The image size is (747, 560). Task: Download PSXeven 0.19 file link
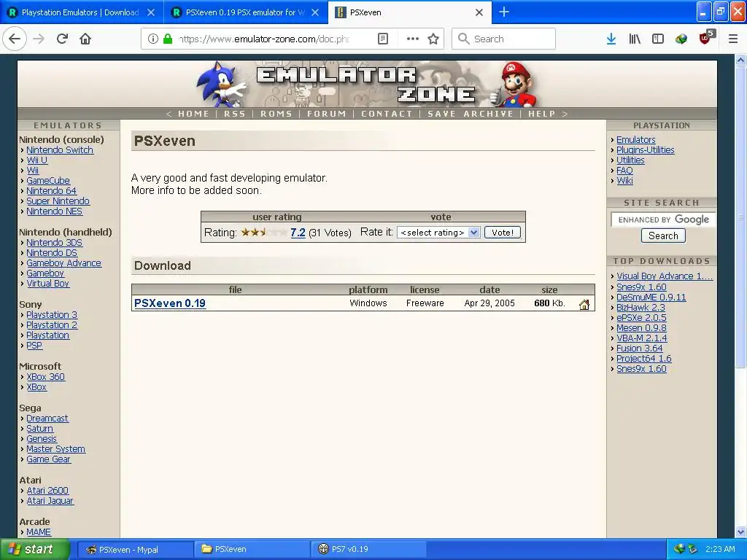tap(169, 303)
